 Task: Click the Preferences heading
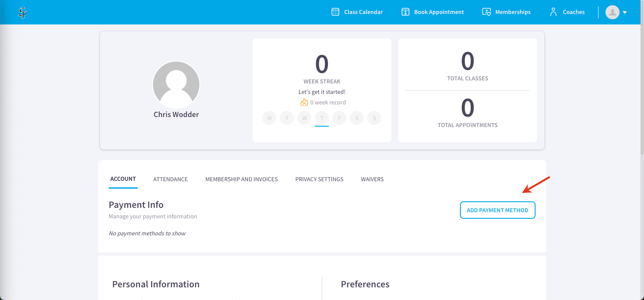coord(365,284)
